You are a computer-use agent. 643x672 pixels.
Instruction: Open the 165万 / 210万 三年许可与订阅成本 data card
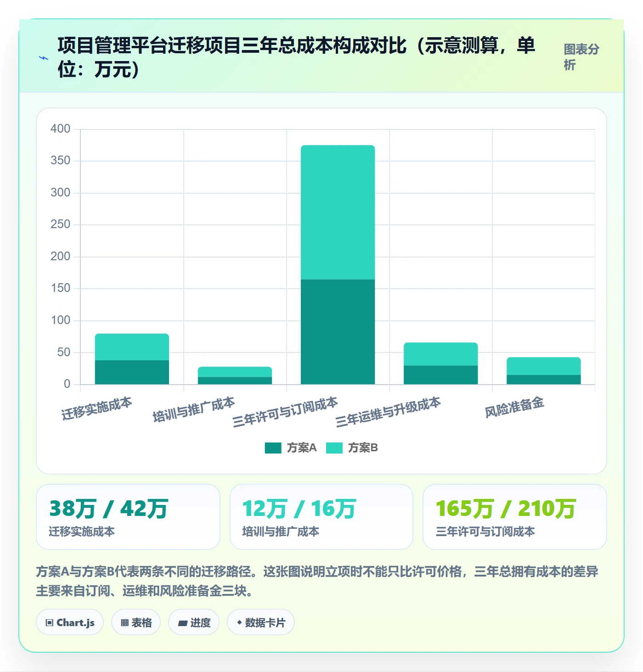tap(515, 517)
